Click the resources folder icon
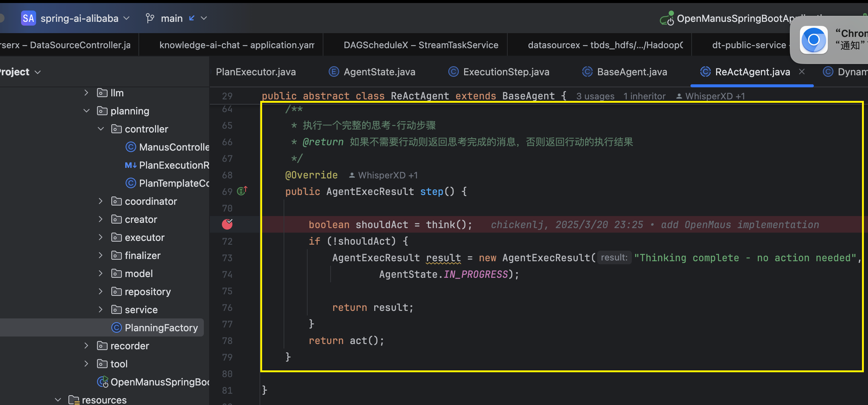The image size is (868, 405). coord(73,399)
